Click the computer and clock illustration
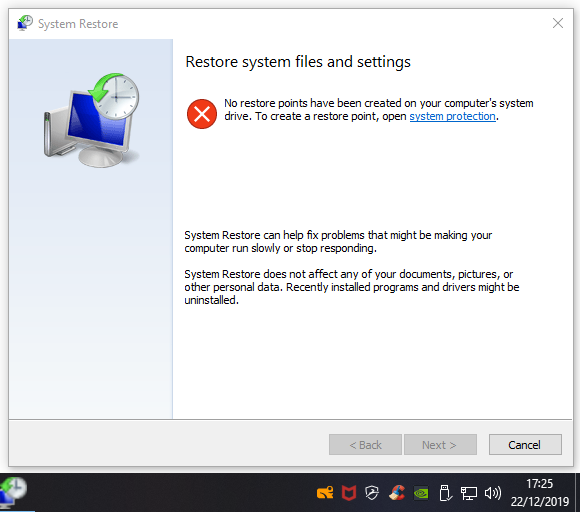Viewport: 580px width, 512px height. point(91,120)
